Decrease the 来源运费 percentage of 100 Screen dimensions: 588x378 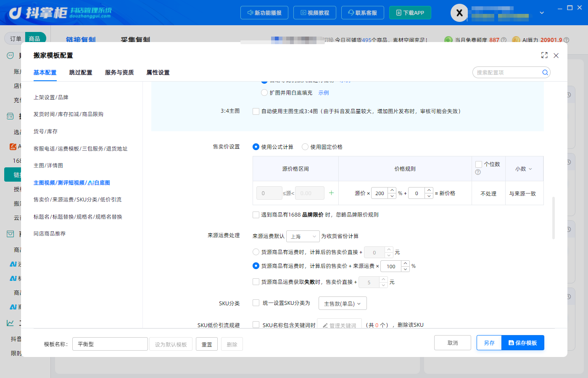point(405,269)
